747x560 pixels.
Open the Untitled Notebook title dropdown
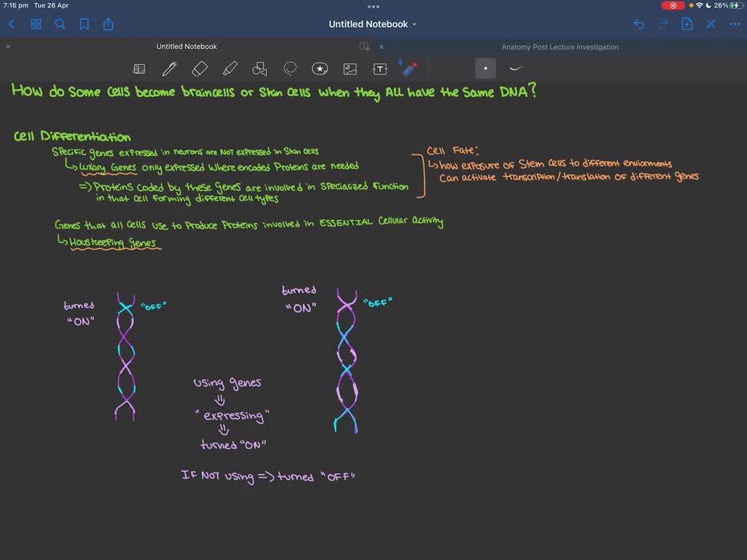[373, 24]
